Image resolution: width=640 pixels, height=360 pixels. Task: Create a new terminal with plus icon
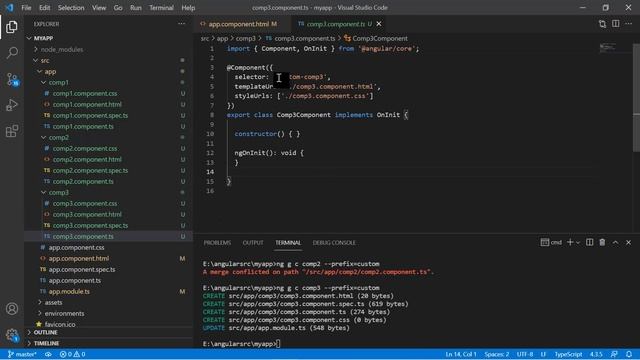pyautogui.click(x=570, y=242)
